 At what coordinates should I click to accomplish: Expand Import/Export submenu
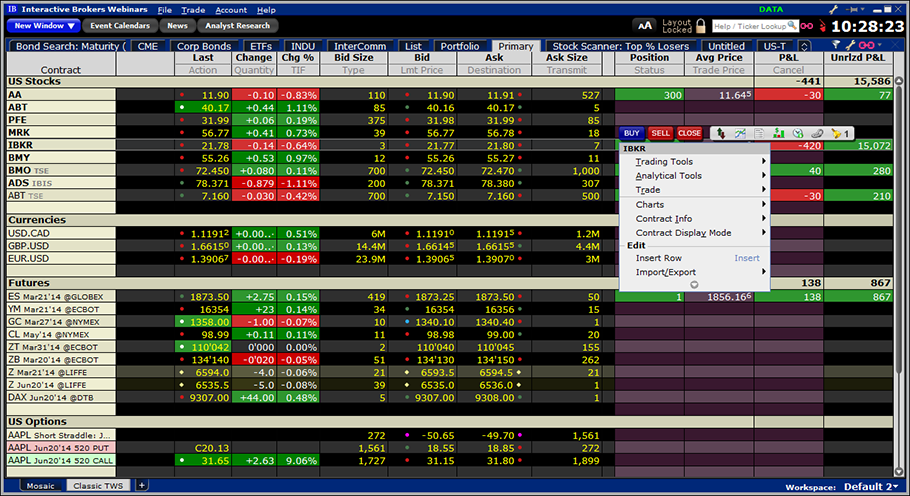point(695,272)
